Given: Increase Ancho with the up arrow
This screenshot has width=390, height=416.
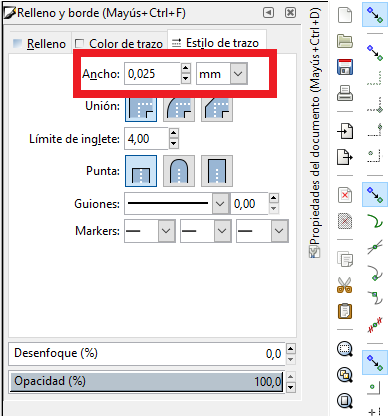Looking at the screenshot, I should (x=186, y=68).
